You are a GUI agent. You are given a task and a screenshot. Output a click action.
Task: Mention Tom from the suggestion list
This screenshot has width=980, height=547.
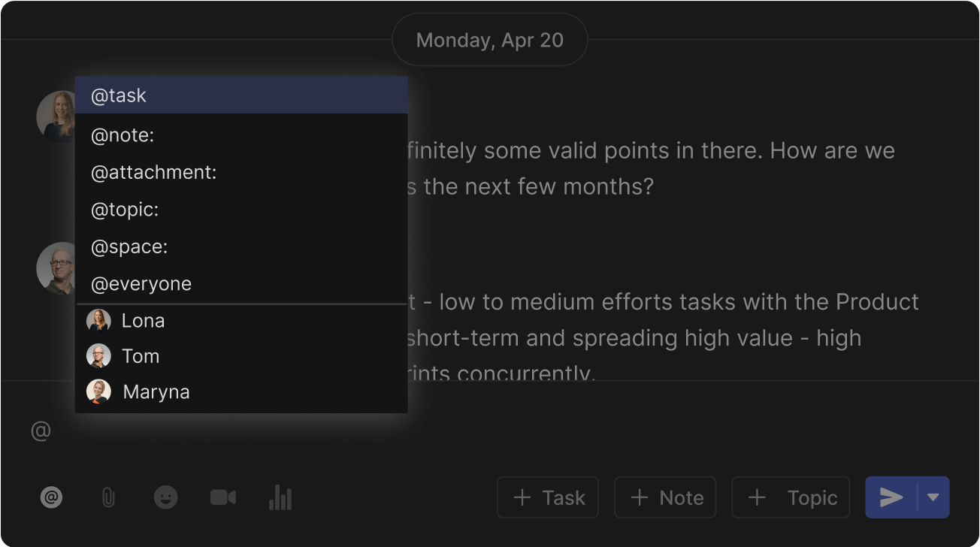(141, 356)
